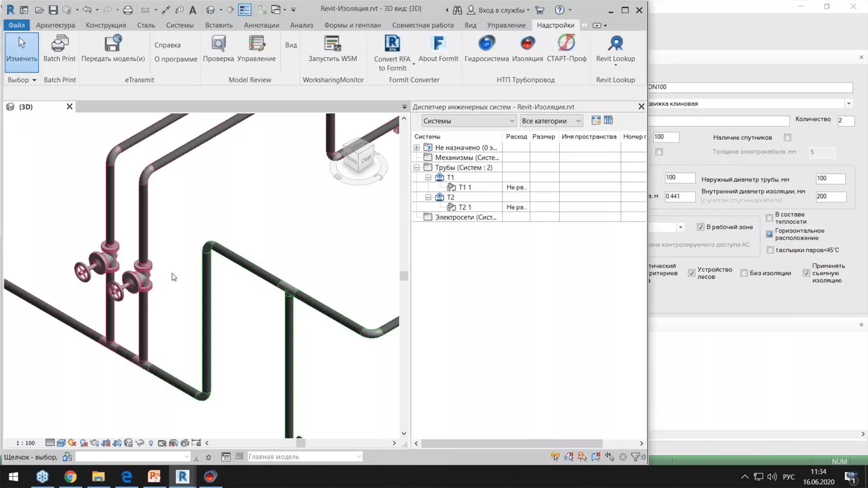This screenshot has width=868, height=488.
Task: Switch to the Системы ribbon tab
Action: coord(180,25)
